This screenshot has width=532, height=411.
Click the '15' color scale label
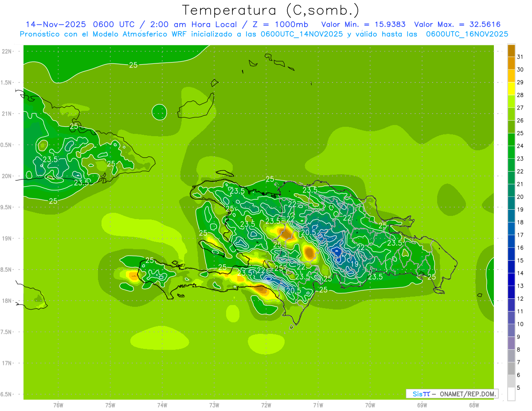point(520,261)
